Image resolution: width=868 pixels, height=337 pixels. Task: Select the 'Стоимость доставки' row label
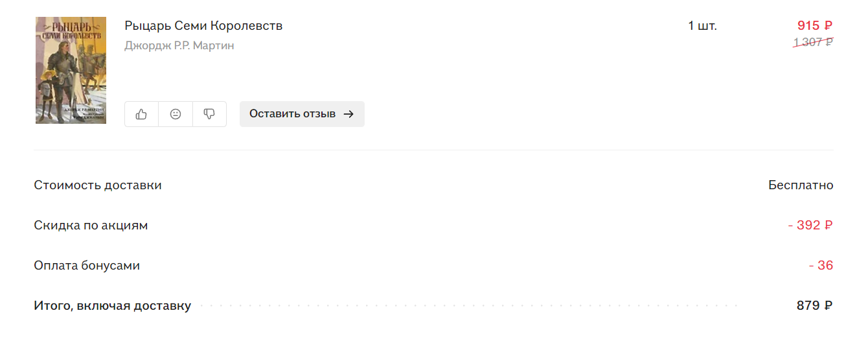tap(98, 185)
